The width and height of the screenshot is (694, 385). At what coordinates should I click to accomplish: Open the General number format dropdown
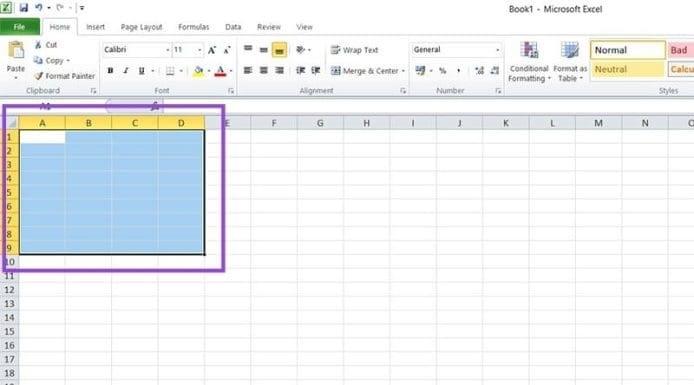coord(497,50)
